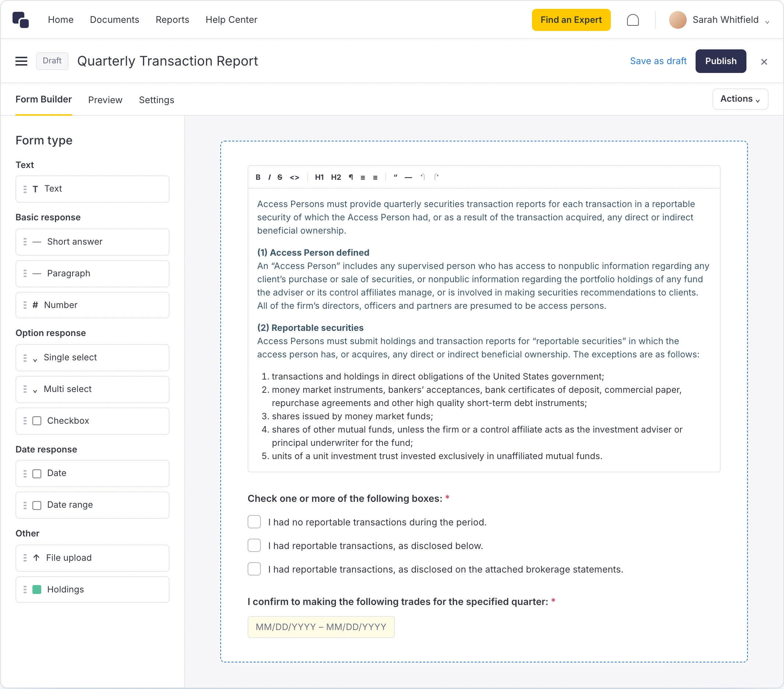Select the Checkbox field type in sidebar
This screenshot has width=784, height=689.
pyautogui.click(x=92, y=421)
